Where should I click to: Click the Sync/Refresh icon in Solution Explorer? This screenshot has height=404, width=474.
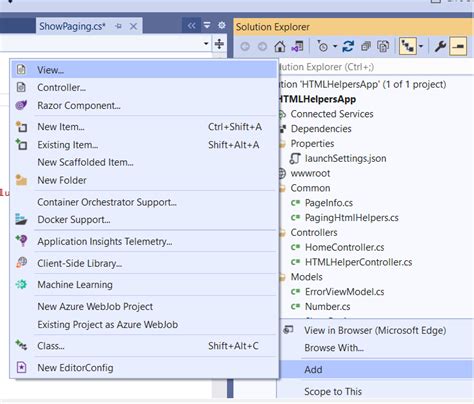tap(348, 46)
